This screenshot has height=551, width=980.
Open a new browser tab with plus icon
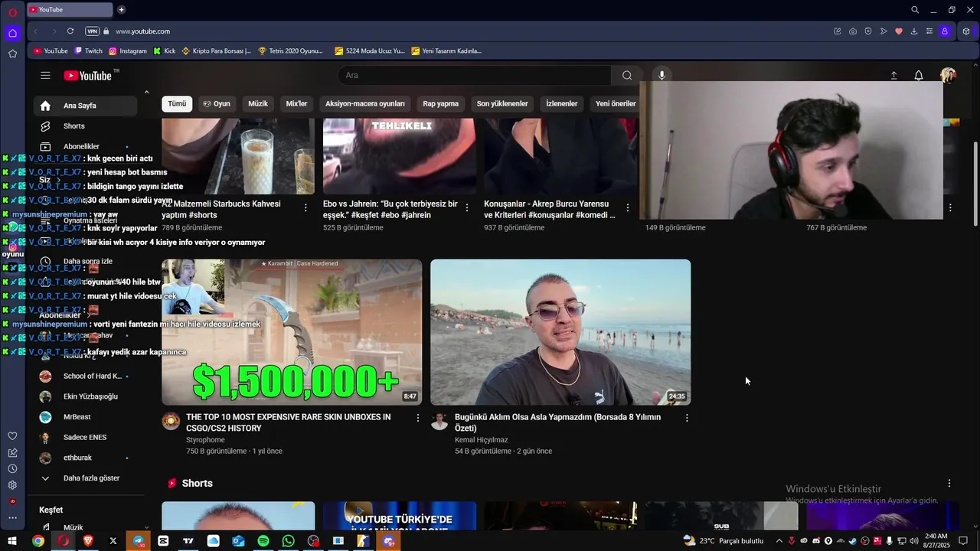pyautogui.click(x=121, y=10)
